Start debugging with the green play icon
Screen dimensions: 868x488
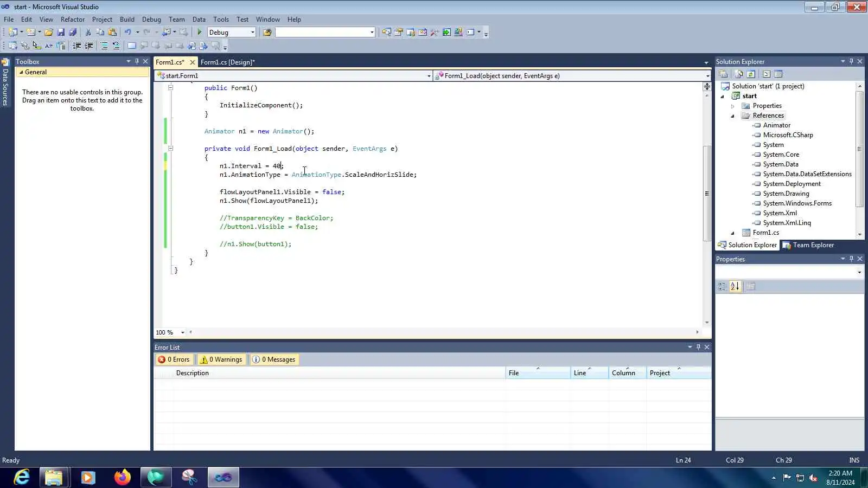click(199, 32)
